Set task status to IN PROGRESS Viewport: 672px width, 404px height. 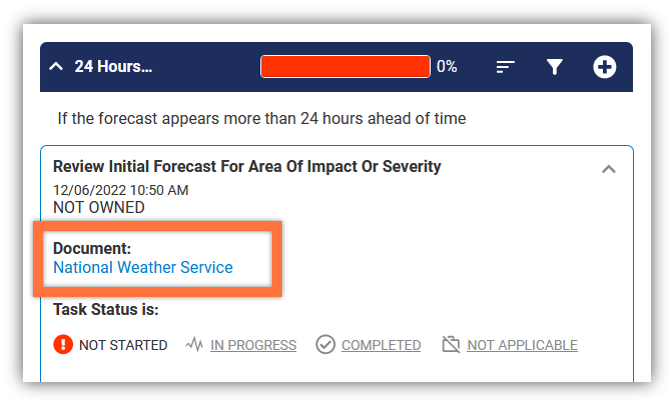(x=253, y=345)
